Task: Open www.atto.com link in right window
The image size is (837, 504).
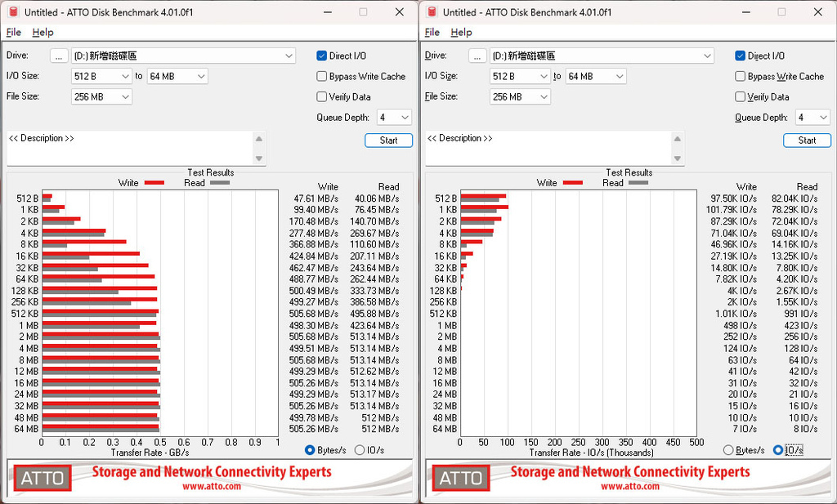Action: pos(630,486)
